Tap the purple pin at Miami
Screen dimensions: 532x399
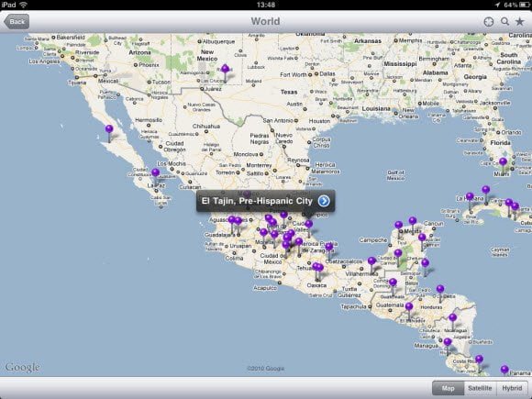503,161
